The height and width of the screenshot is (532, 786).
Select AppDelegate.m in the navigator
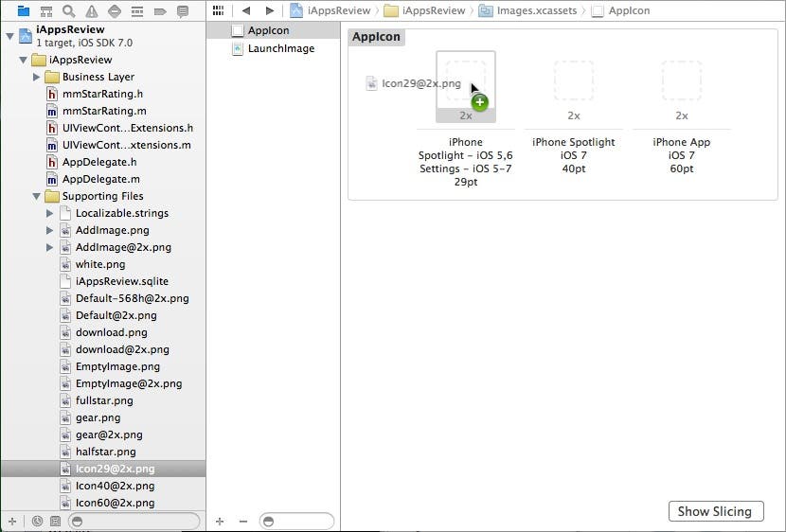point(100,179)
